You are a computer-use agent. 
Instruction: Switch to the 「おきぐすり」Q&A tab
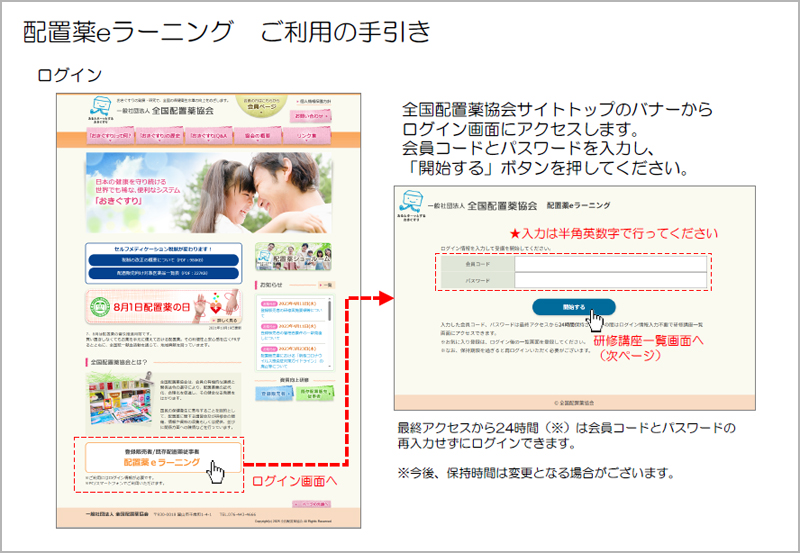coord(208,136)
